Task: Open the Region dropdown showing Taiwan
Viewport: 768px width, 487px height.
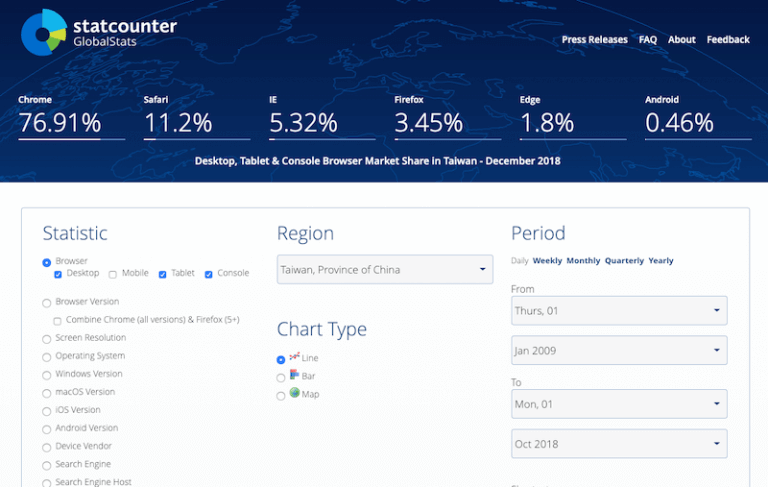Action: coord(385,269)
